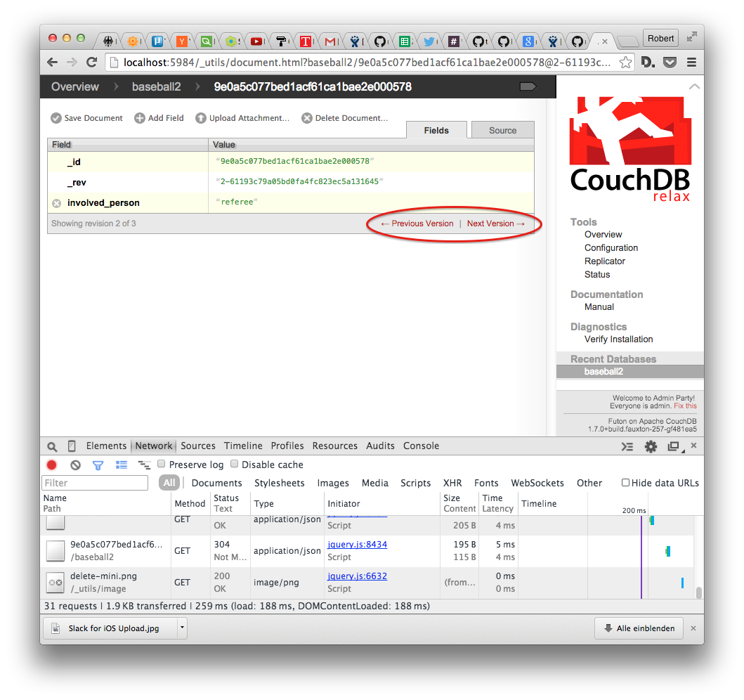Click Delete Document
The image size is (744, 700).
(x=345, y=117)
